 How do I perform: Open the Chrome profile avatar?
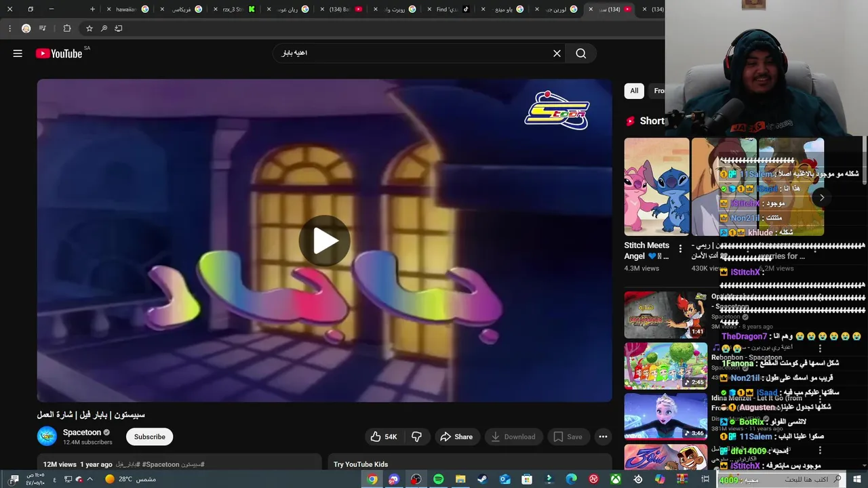pos(26,28)
